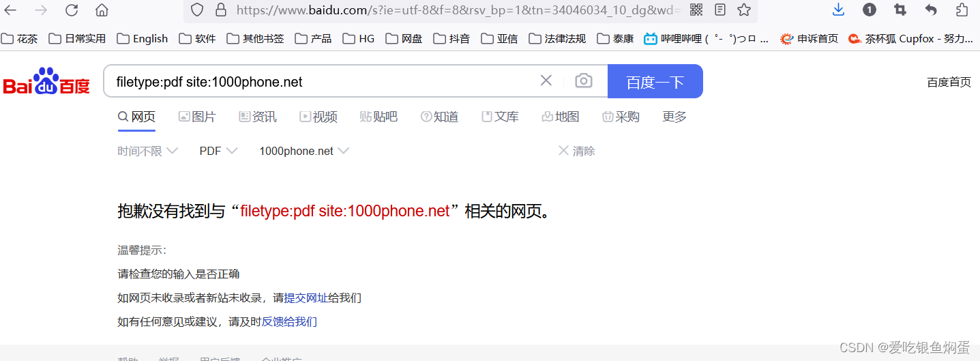The image size is (980, 361).
Task: Click the crop screenshot toolbar icon
Action: coord(900,10)
